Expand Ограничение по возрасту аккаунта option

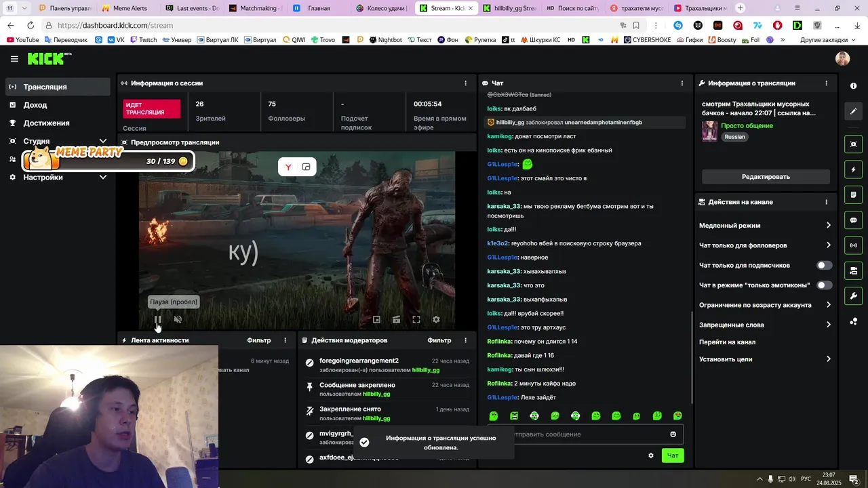(765, 305)
